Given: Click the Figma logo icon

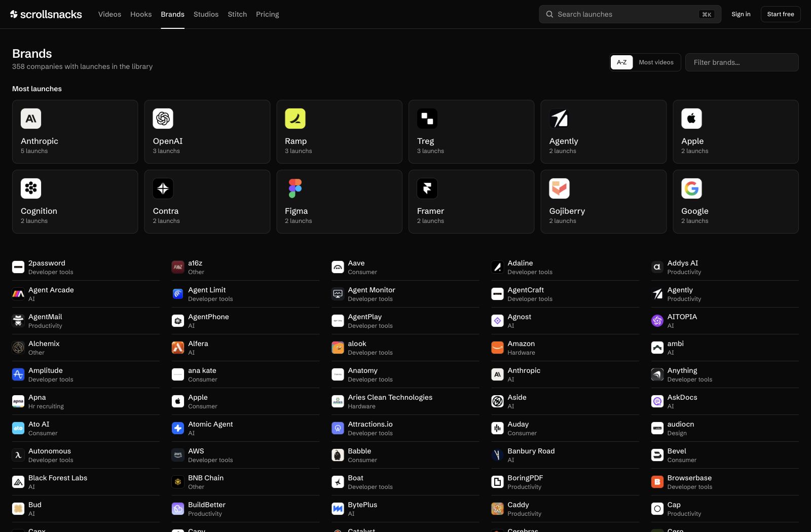Looking at the screenshot, I should click(295, 188).
